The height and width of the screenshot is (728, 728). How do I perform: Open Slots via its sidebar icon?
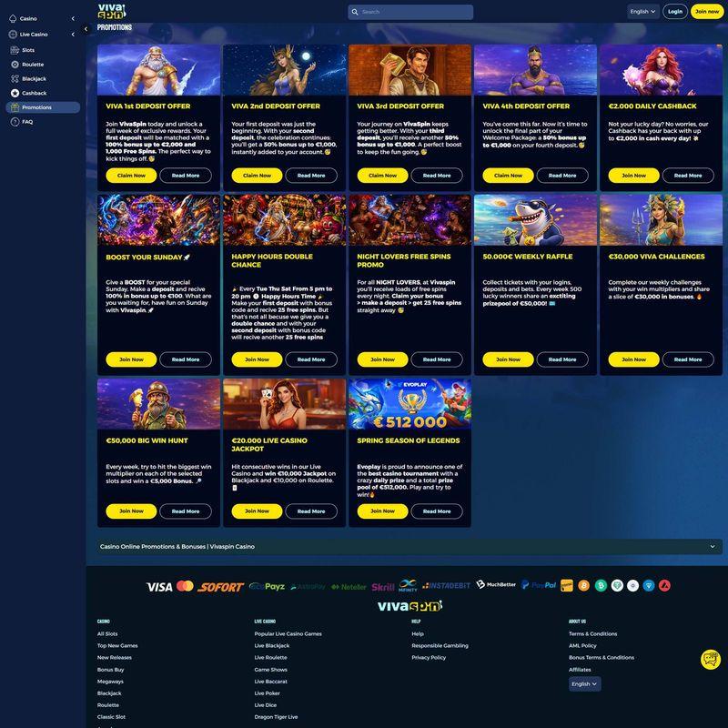point(15,50)
